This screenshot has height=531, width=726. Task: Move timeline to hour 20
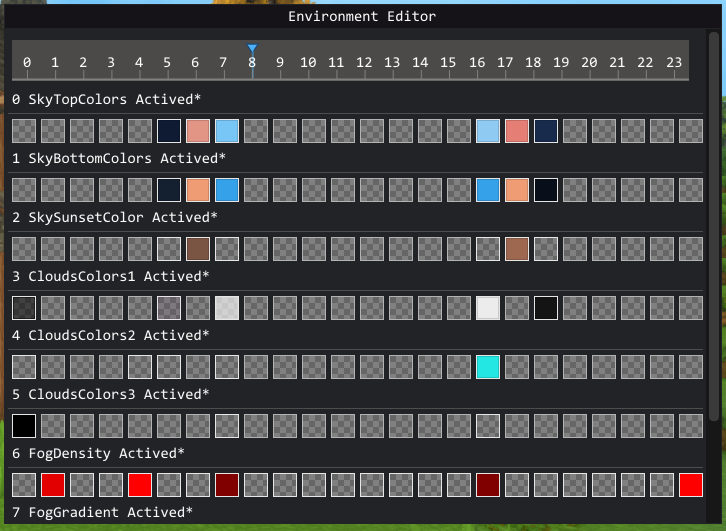(x=589, y=62)
